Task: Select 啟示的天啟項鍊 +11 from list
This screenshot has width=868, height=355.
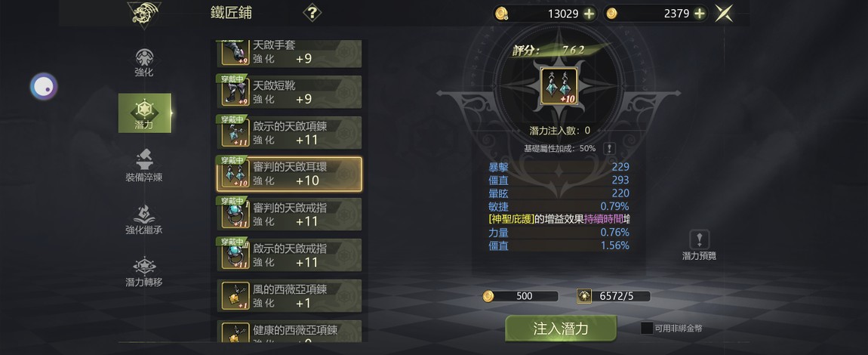Action: click(289, 133)
